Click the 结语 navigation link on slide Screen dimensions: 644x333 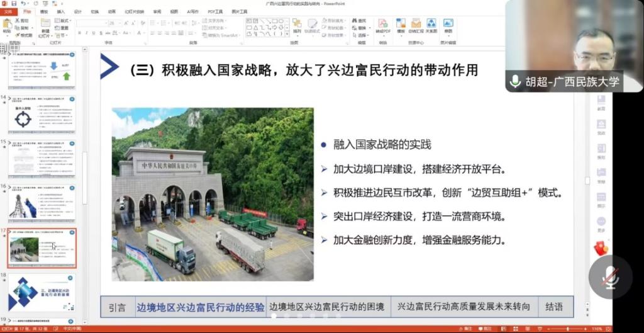(x=554, y=307)
